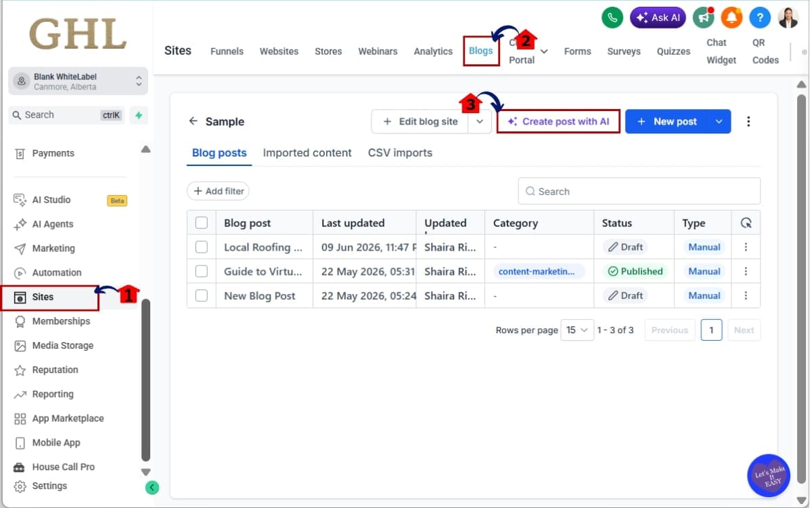Select the Imported content tab
This screenshot has width=812, height=508.
307,153
